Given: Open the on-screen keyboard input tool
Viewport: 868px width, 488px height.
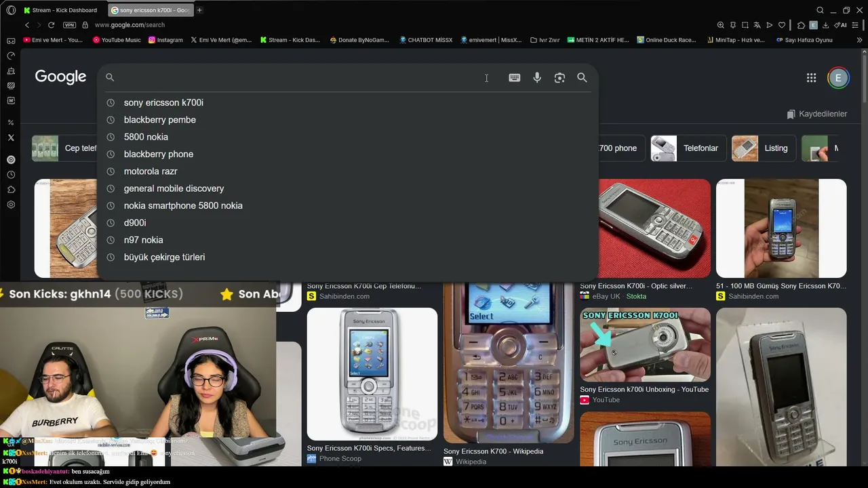Looking at the screenshot, I should tap(515, 78).
